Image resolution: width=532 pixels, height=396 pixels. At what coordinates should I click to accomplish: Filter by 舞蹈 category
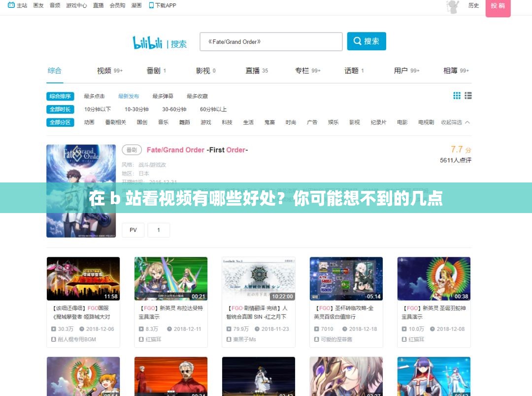pyautogui.click(x=185, y=122)
